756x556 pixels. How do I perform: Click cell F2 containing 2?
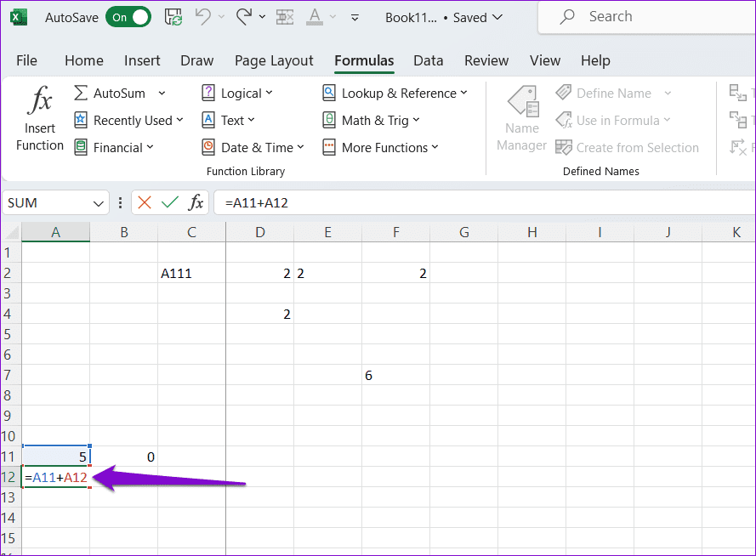[x=395, y=273]
